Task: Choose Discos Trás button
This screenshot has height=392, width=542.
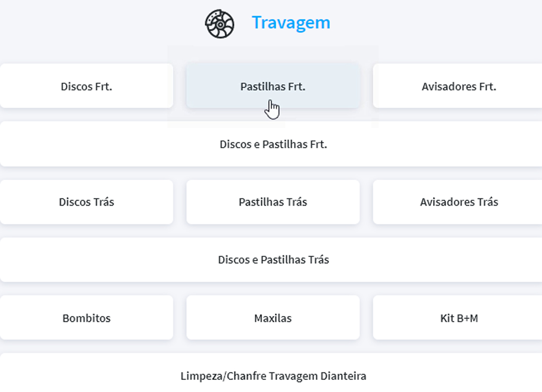Action: pos(87,202)
